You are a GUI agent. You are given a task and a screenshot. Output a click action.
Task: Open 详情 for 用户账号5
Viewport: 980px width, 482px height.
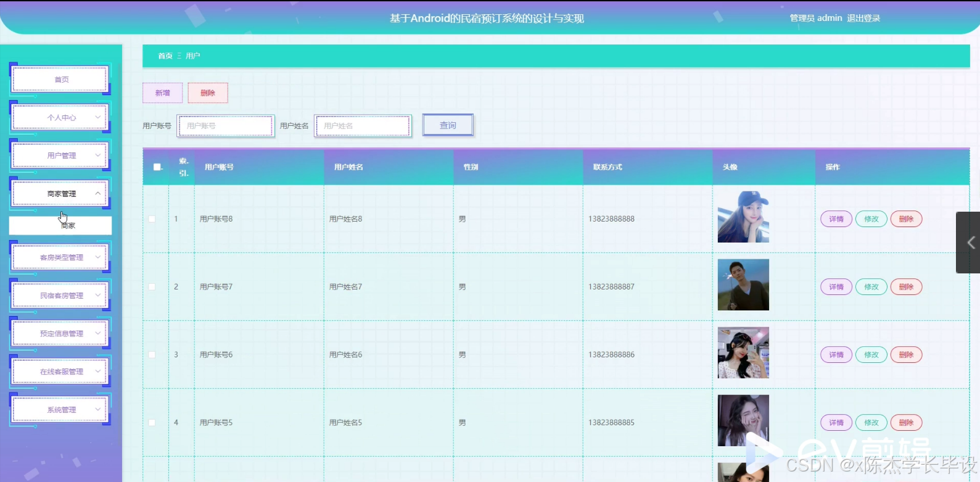(x=836, y=423)
